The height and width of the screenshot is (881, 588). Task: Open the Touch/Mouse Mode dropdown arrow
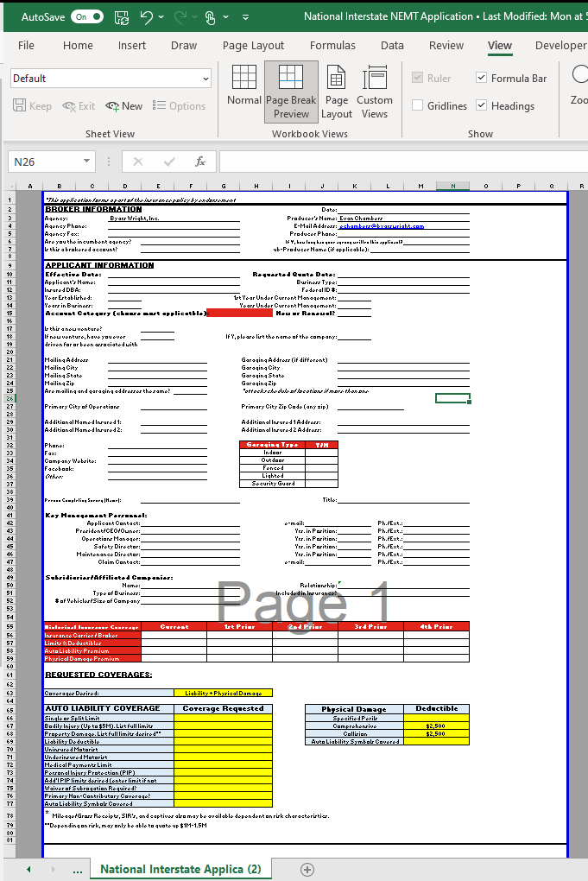225,17
